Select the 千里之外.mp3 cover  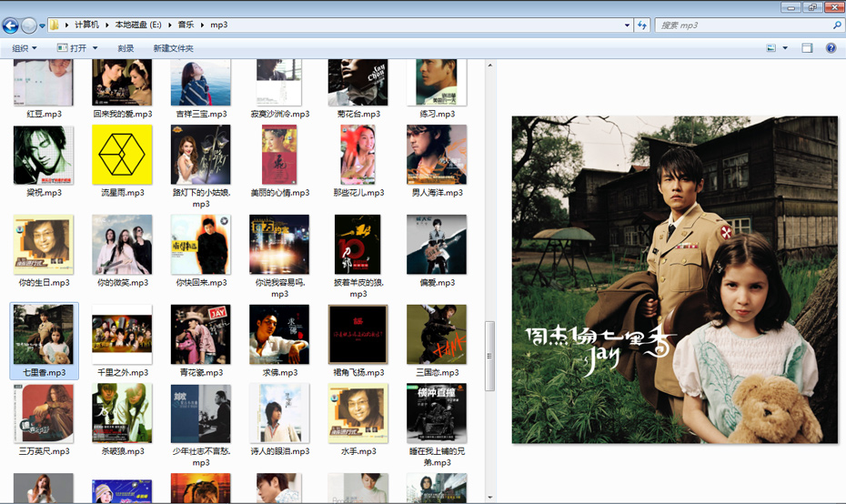(x=122, y=335)
